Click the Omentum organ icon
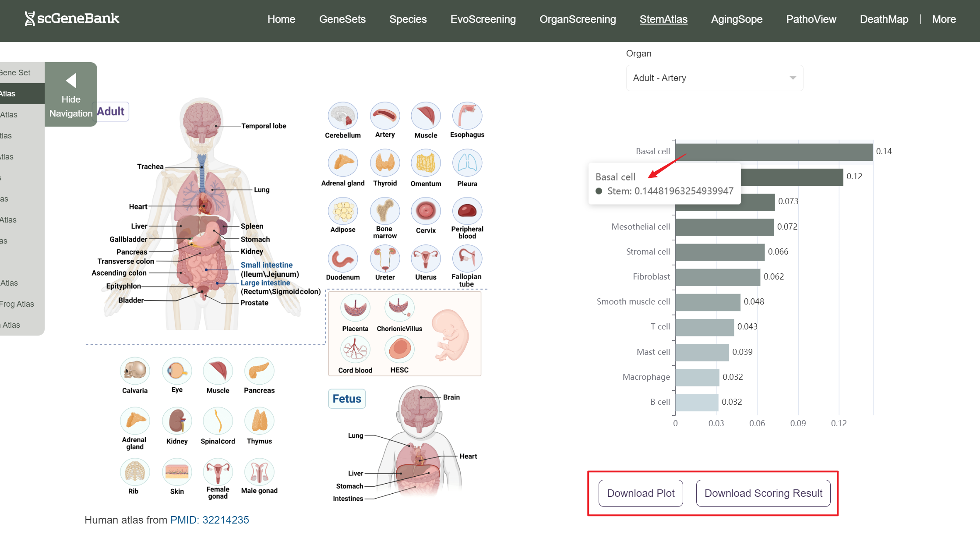This screenshot has width=980, height=538. pos(426,163)
